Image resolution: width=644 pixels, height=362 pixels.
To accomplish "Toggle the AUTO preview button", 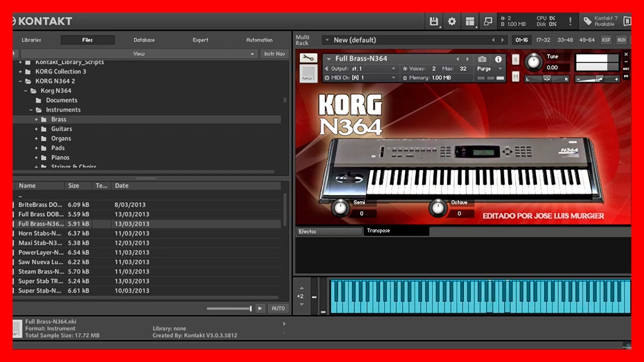I will [278, 308].
